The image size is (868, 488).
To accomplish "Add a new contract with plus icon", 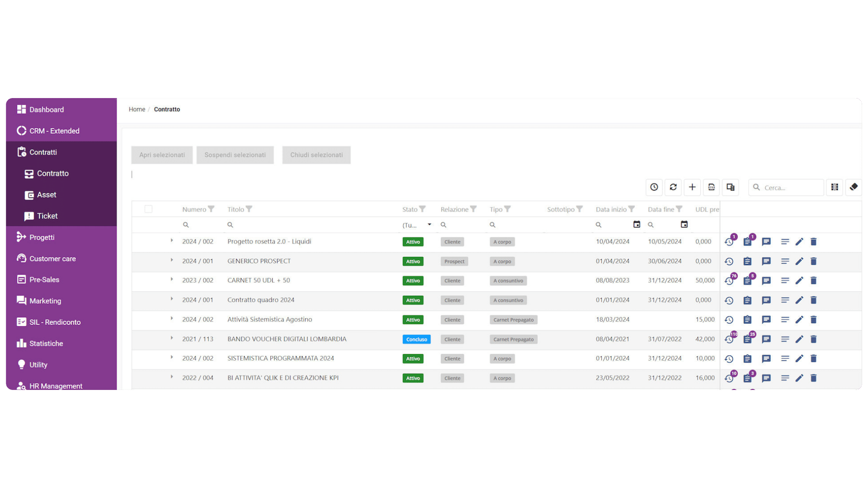I will [x=692, y=187].
